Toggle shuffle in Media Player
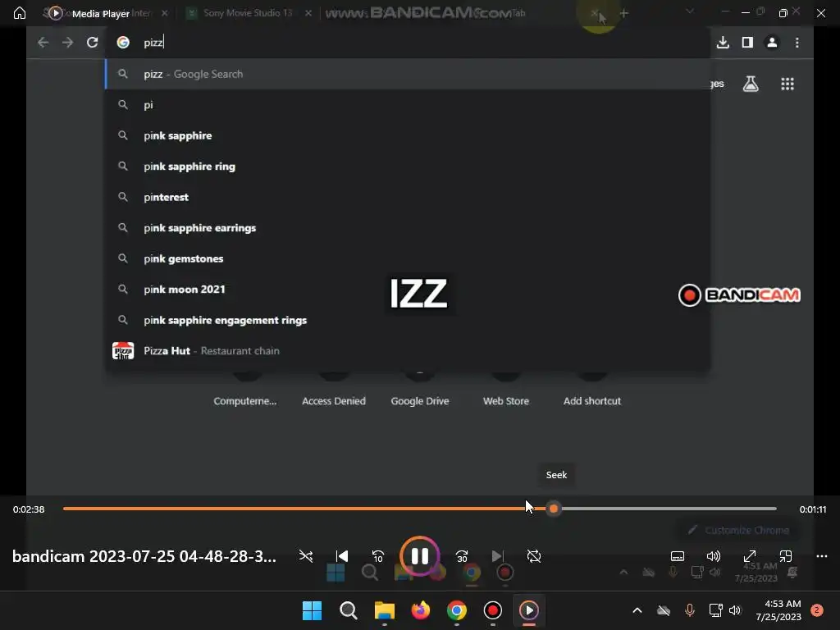Image resolution: width=840 pixels, height=630 pixels. (x=306, y=556)
